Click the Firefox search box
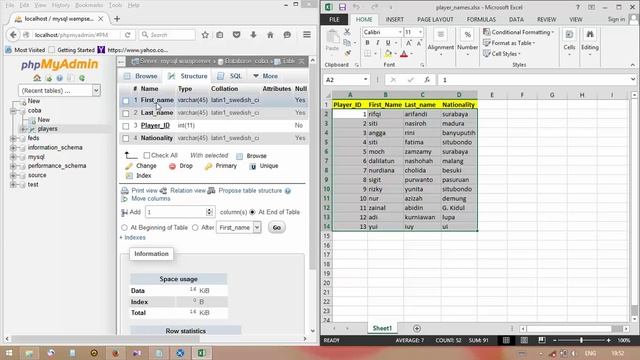The width and height of the screenshot is (640, 360). click(167, 35)
